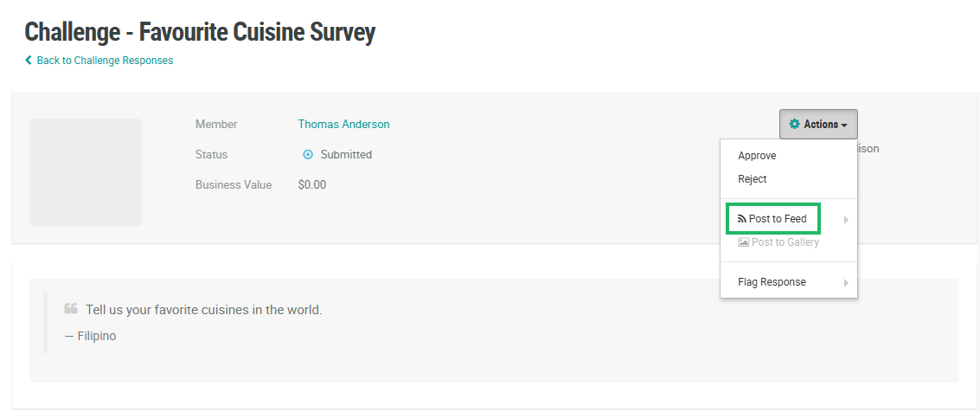The width and height of the screenshot is (980, 412).
Task: Click the $0.00 Business Value amount
Action: (x=312, y=185)
